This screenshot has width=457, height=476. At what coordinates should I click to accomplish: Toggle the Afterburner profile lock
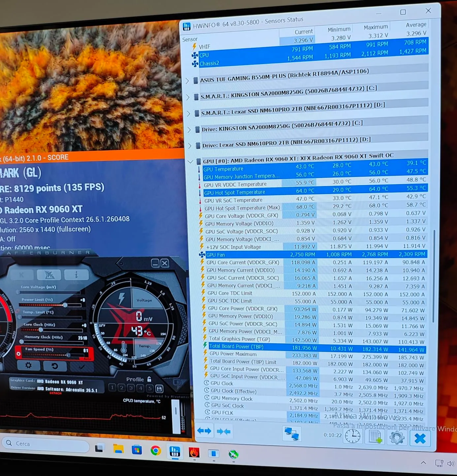pyautogui.click(x=149, y=379)
